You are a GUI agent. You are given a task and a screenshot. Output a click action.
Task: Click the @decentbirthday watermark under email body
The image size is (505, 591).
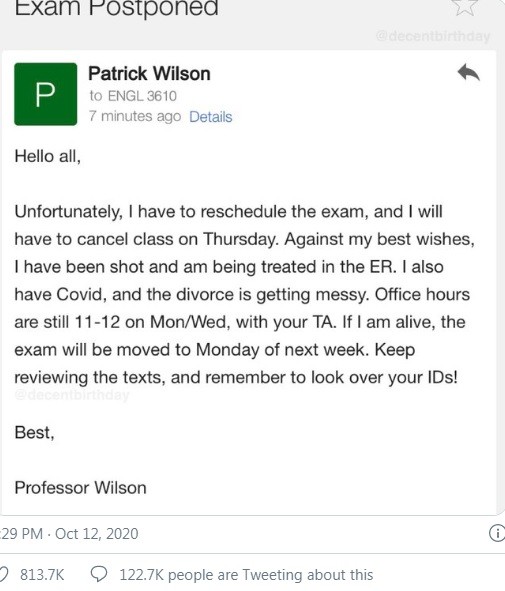(x=72, y=395)
